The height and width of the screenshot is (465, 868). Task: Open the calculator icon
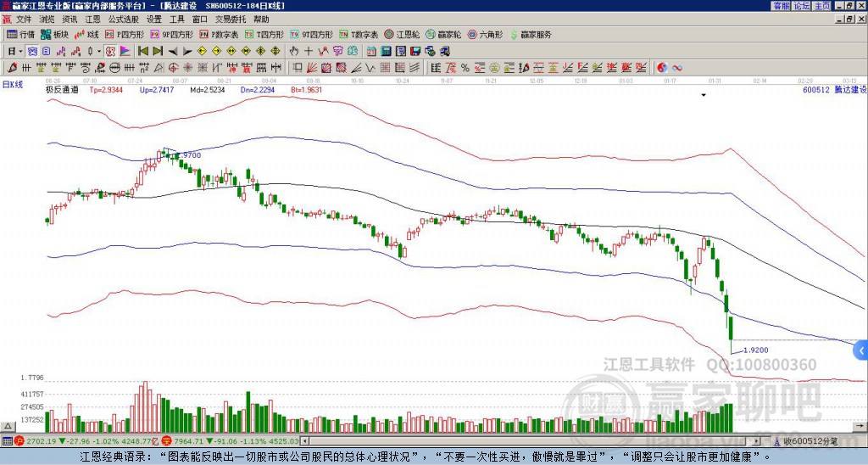click(386, 52)
